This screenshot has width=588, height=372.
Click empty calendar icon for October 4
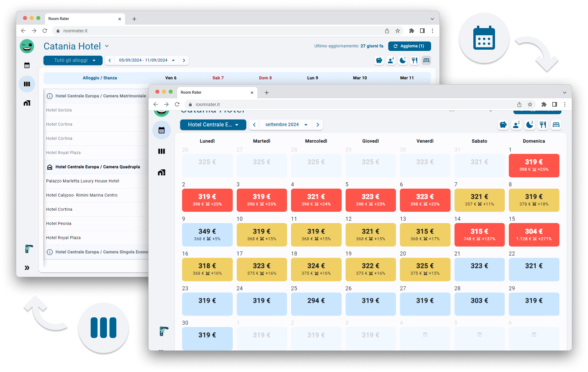425,335
